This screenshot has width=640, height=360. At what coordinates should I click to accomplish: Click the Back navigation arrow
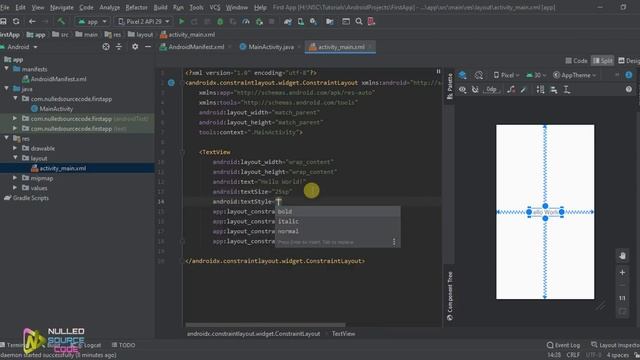(32, 21)
